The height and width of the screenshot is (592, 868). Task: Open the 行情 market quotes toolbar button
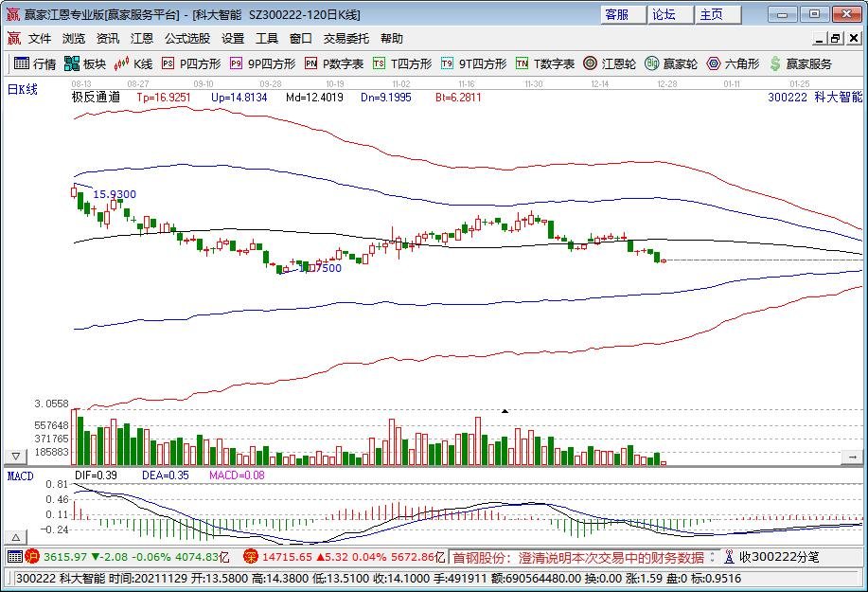tap(35, 64)
